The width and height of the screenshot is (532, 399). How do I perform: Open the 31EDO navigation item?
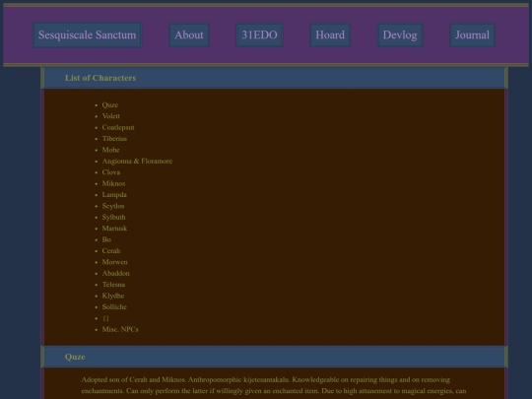[x=259, y=34]
